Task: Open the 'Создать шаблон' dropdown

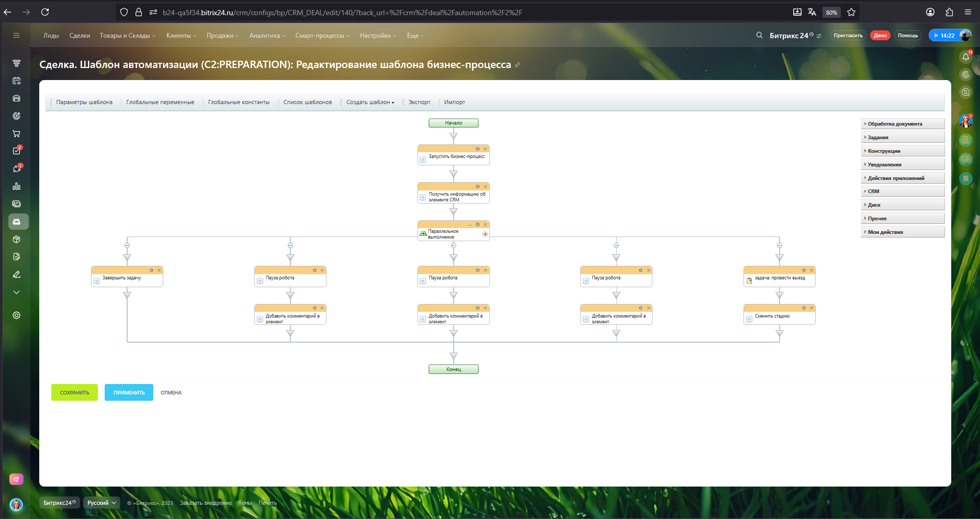Action: (370, 103)
